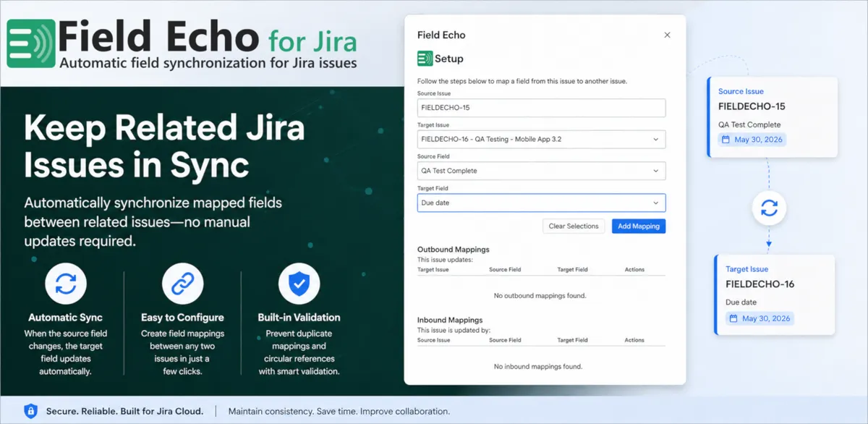Click Source Issue column header in Inbound table
Screen dimensions: 868x424
pos(433,340)
